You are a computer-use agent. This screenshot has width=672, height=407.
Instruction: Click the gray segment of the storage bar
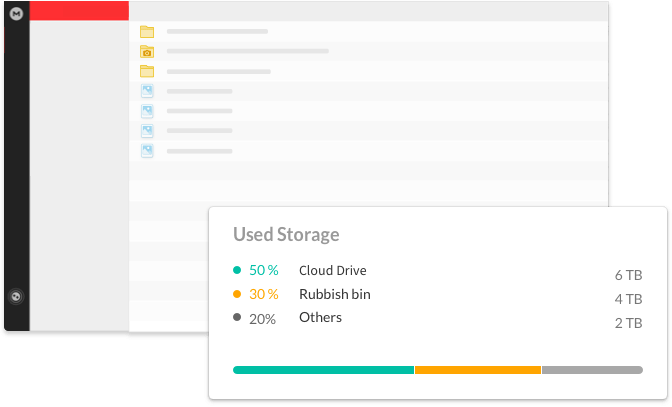[592, 370]
